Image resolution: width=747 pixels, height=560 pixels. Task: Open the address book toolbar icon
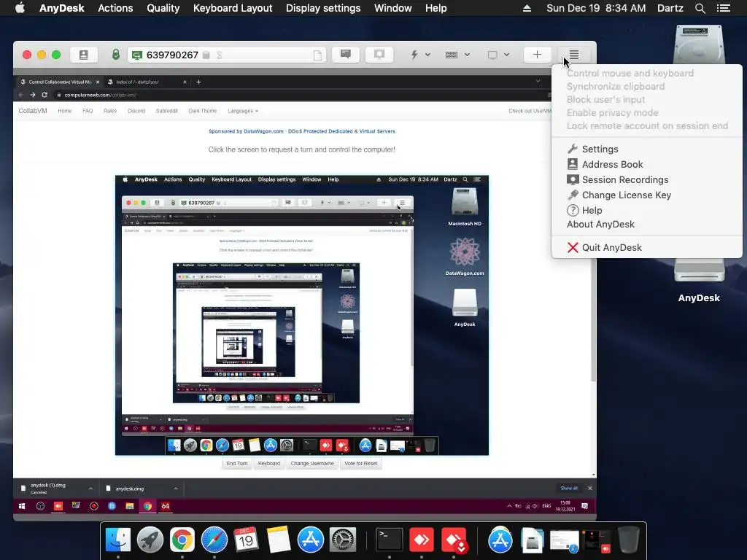[84, 55]
